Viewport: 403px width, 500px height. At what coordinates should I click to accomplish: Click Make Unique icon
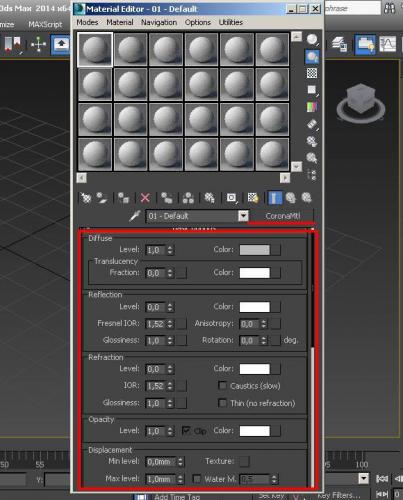click(x=188, y=198)
